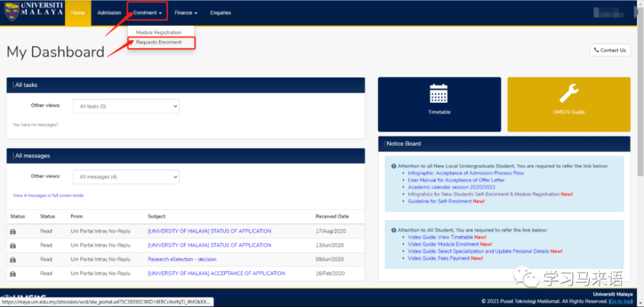Click envelope icon for 16/Feb/2020 message
644x307 pixels.
13,273
